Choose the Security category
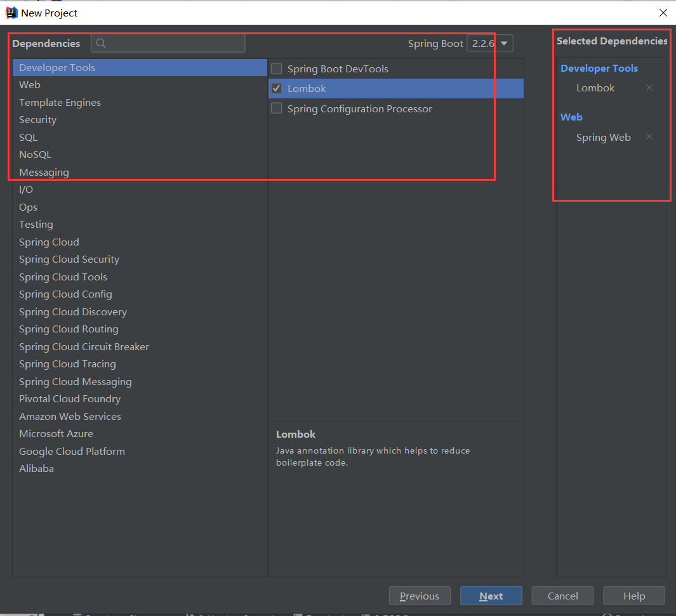 pyautogui.click(x=140, y=120)
